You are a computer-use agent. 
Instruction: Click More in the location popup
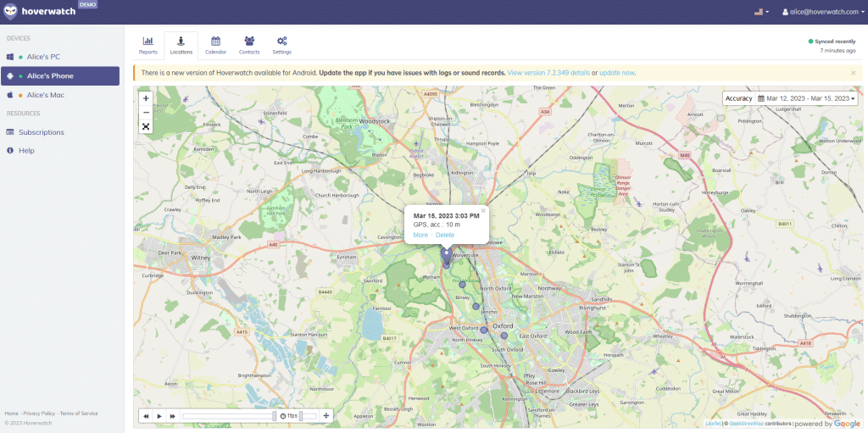[x=420, y=236]
